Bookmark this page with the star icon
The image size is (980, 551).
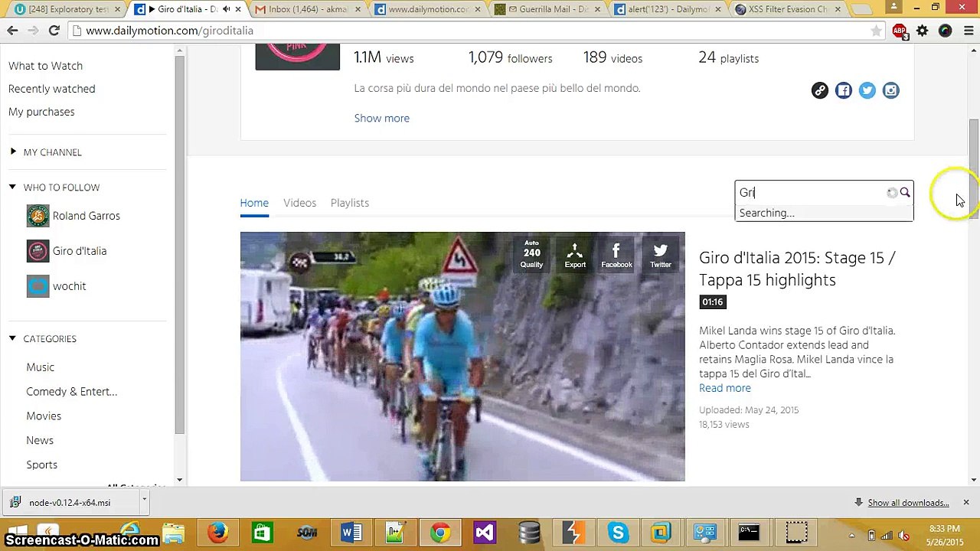[876, 31]
